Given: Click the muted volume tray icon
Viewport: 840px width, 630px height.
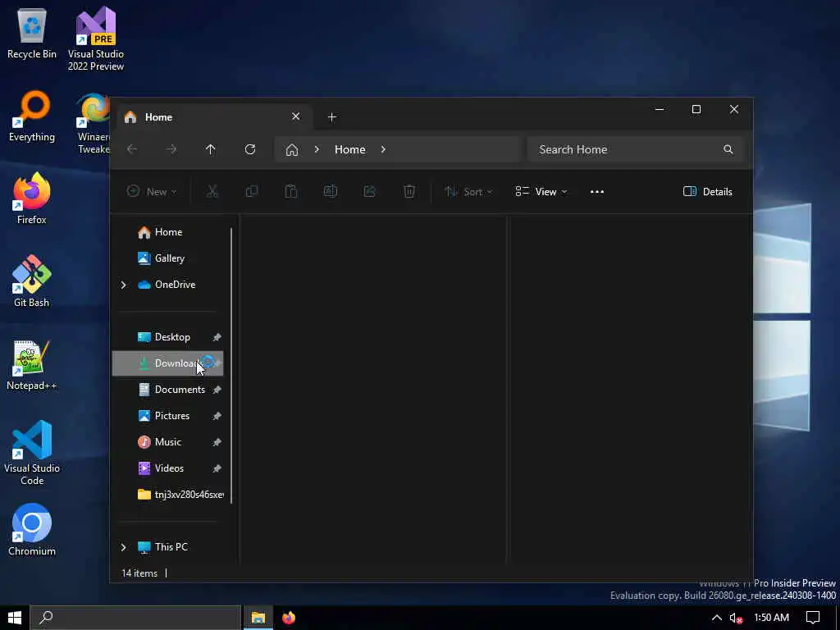Looking at the screenshot, I should [737, 618].
